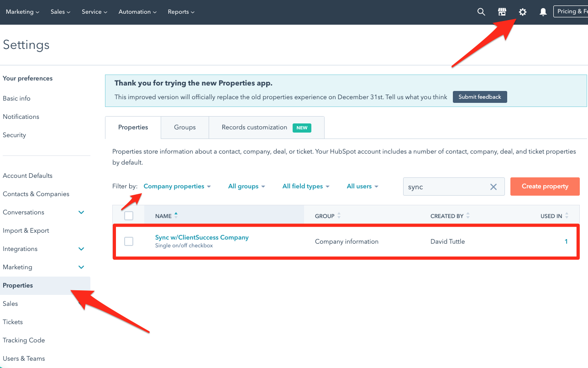Screen dimensions: 588x368
Task: Open Import & Export settings
Action: point(26,230)
